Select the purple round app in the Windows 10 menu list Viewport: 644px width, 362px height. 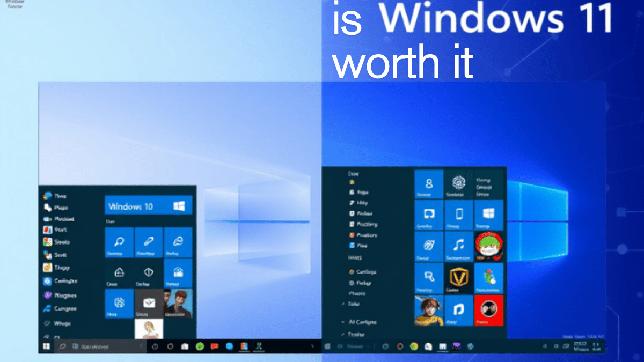(47, 295)
